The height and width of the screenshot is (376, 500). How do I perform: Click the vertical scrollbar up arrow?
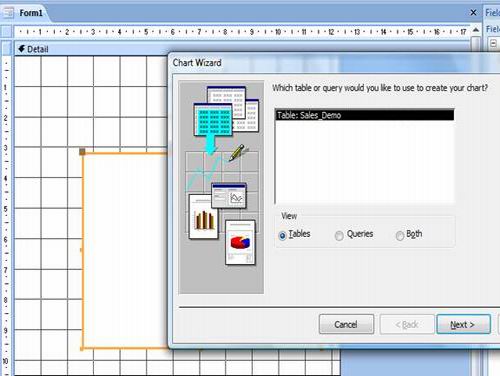pos(476,30)
